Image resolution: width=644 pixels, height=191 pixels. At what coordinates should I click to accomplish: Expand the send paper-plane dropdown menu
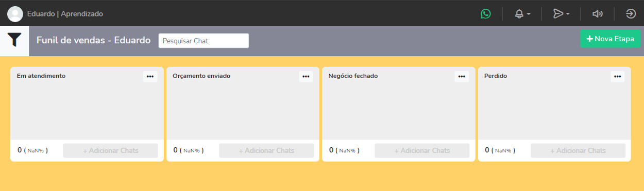coord(561,14)
